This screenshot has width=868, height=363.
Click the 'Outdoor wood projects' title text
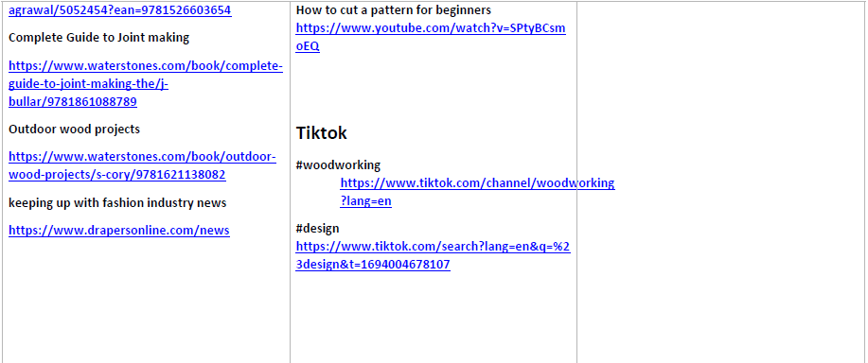[x=74, y=130]
